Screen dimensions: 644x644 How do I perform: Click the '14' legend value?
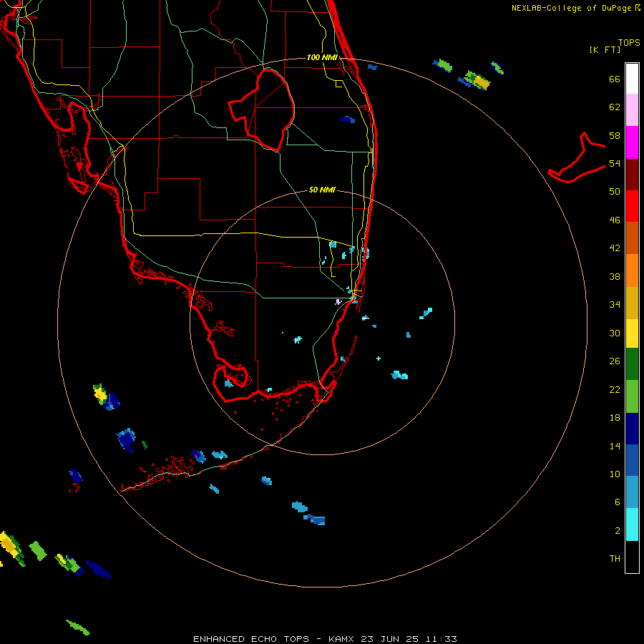[615, 446]
